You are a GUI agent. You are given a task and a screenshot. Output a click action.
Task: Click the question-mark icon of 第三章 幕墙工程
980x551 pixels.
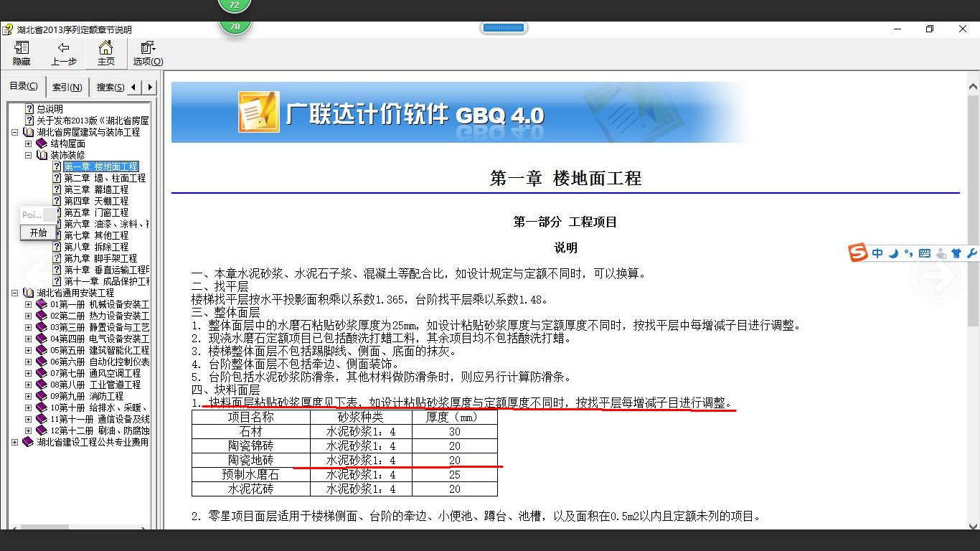(57, 189)
